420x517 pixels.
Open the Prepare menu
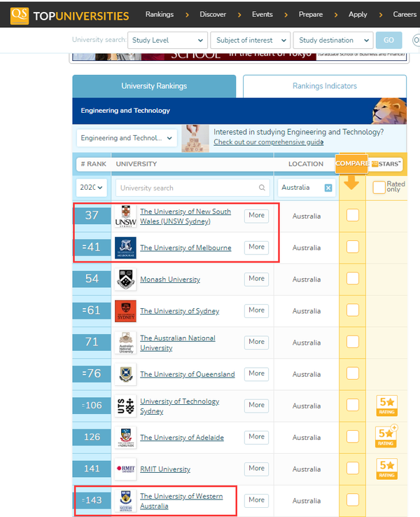click(311, 15)
